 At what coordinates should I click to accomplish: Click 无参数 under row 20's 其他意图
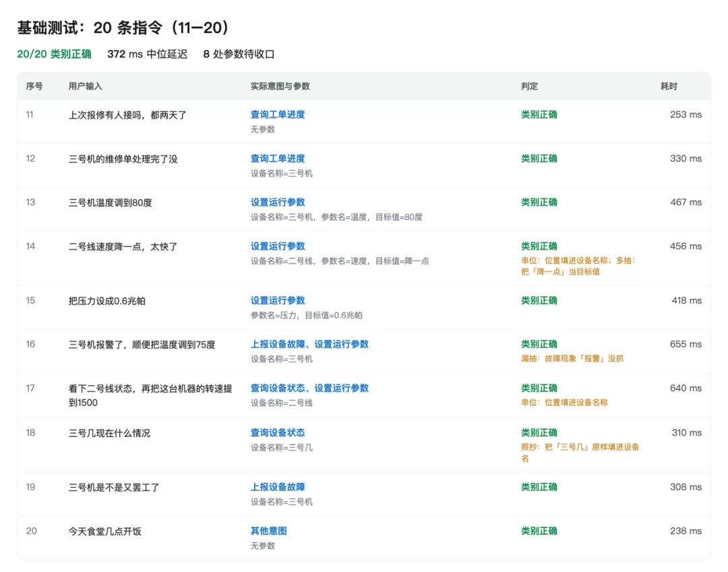pyautogui.click(x=263, y=546)
